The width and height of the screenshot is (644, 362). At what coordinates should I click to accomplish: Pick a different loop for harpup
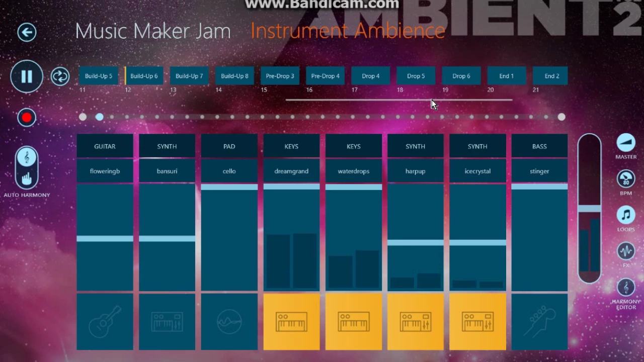[x=416, y=171]
